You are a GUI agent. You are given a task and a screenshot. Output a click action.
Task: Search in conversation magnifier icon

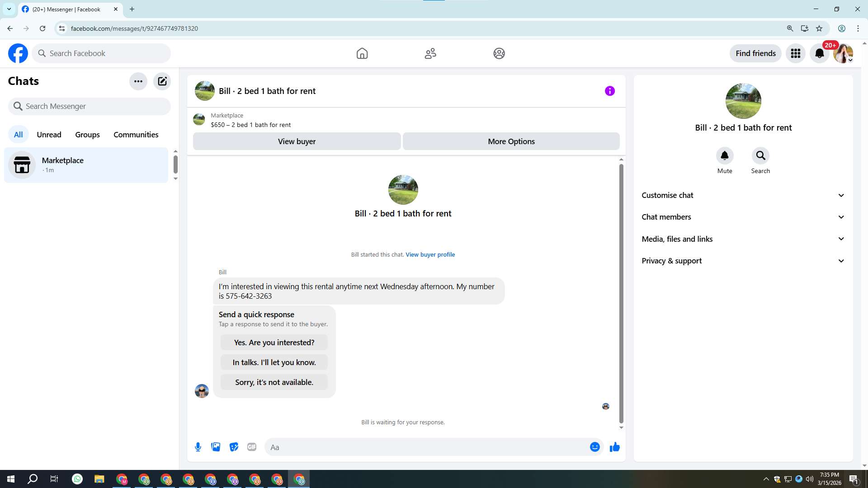760,156
